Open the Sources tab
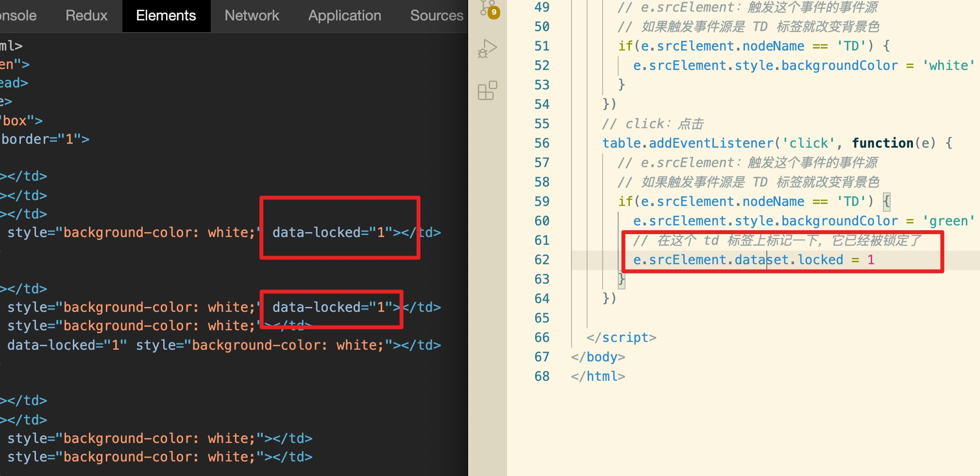This screenshot has width=980, height=476. [437, 16]
